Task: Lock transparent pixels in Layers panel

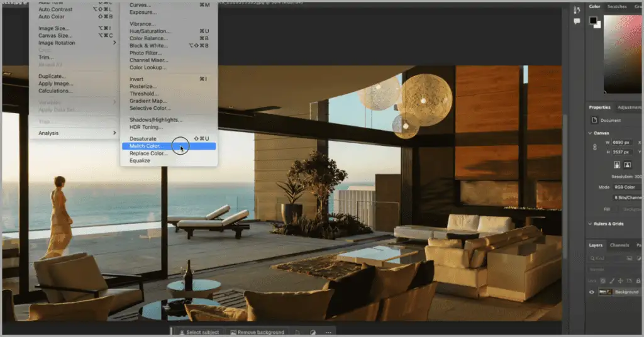Action: 603,281
